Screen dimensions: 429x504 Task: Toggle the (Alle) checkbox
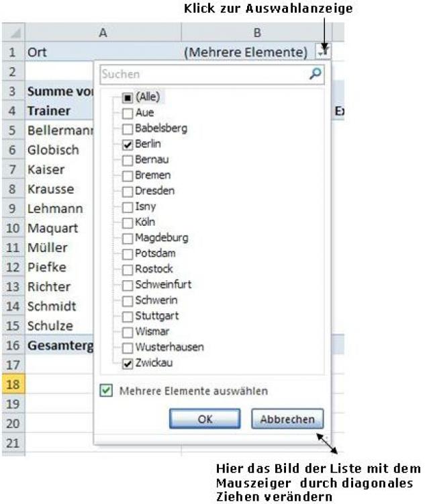(128, 97)
